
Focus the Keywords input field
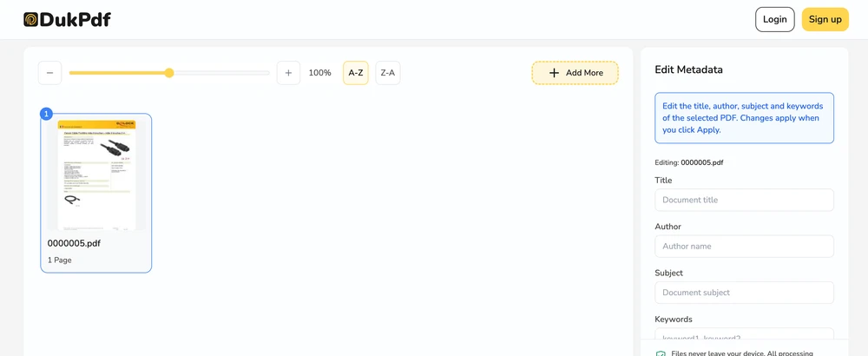[744, 333]
